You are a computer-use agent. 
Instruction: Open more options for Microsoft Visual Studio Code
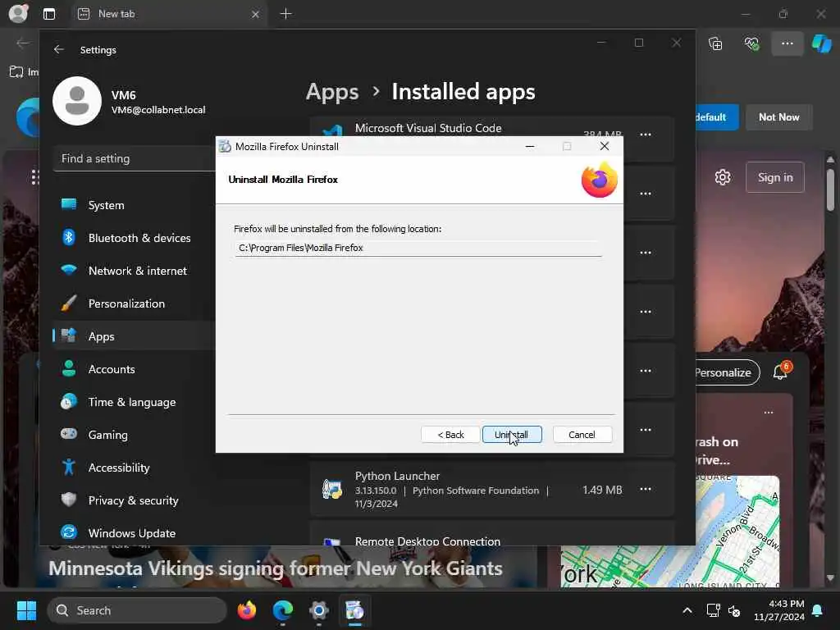[646, 135]
